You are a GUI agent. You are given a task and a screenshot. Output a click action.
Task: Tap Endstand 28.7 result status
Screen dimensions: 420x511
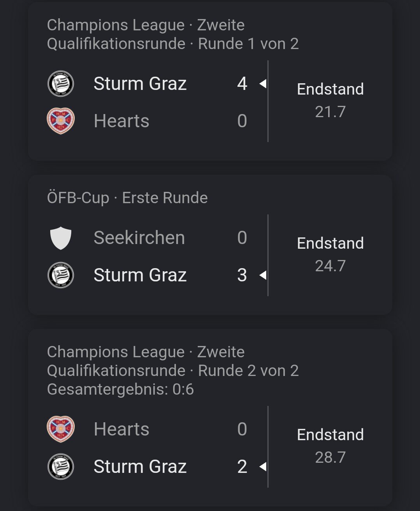330,446
